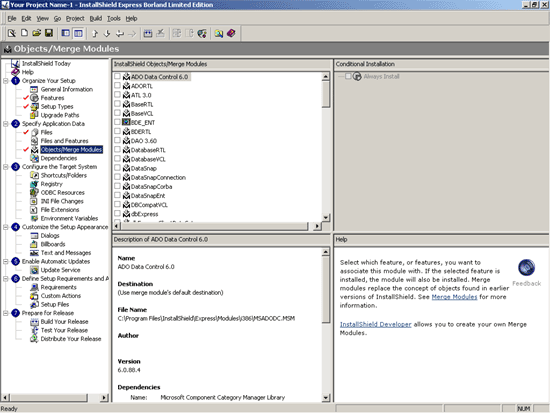Select the DatabaseVCL module row

(148, 159)
